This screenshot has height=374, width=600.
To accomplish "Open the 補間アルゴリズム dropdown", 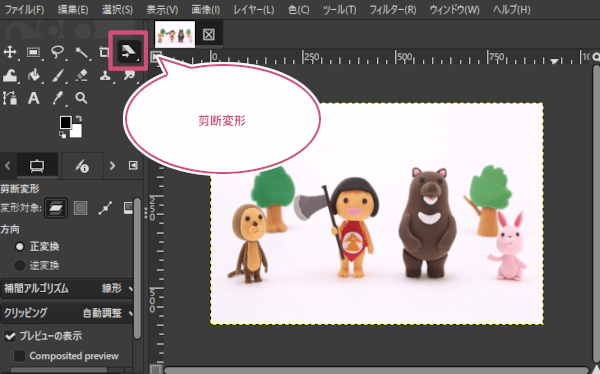I will coord(67,288).
